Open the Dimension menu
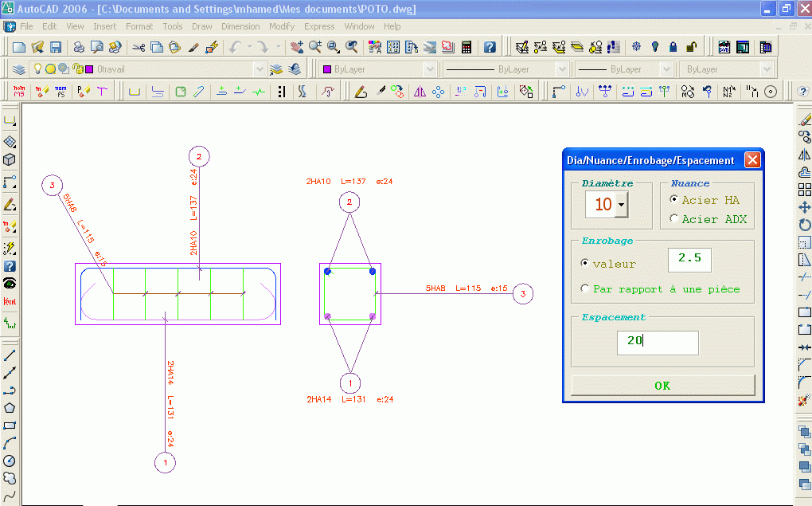812x506 pixels. (240, 26)
